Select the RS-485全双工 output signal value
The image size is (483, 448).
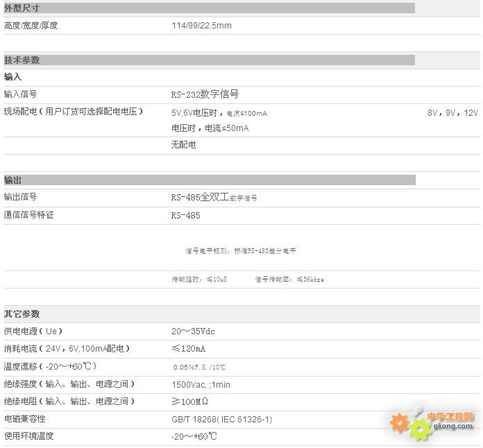coord(214,198)
